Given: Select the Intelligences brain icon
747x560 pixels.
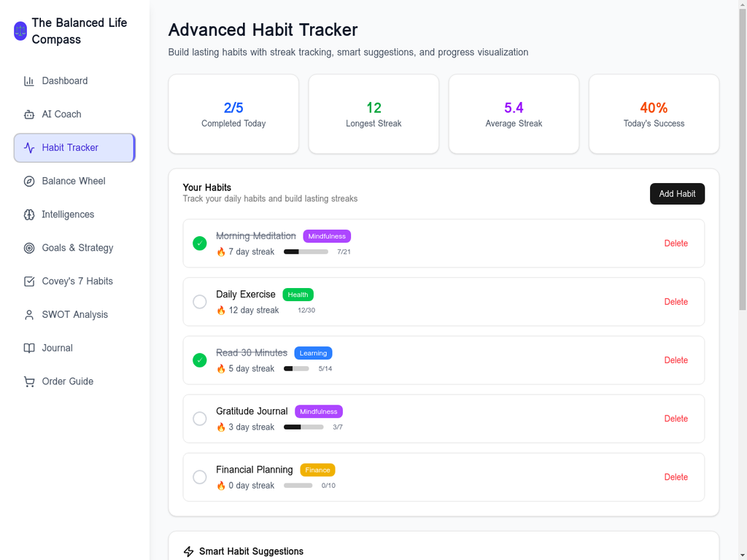Looking at the screenshot, I should coord(29,214).
